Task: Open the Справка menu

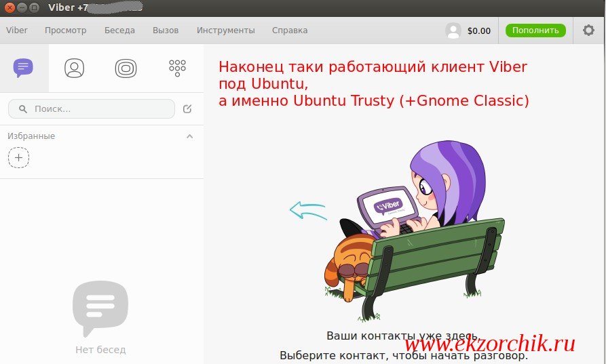Action: 290,31
